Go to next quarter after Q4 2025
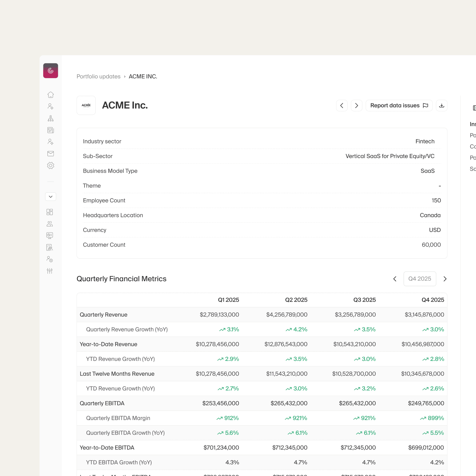The image size is (476, 476). pos(445,279)
